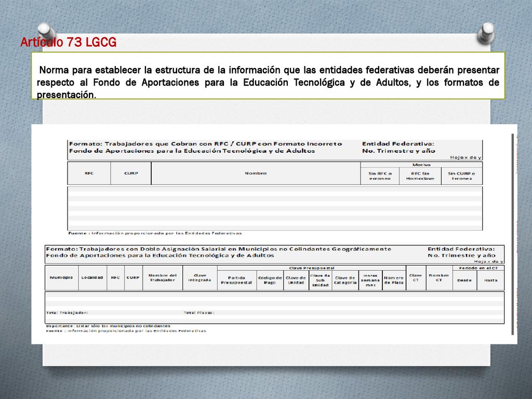This screenshot has height=399, width=532.
Task: Click the note "Importante: Listar sólo los municipios no colindantes"
Action: pos(108,326)
